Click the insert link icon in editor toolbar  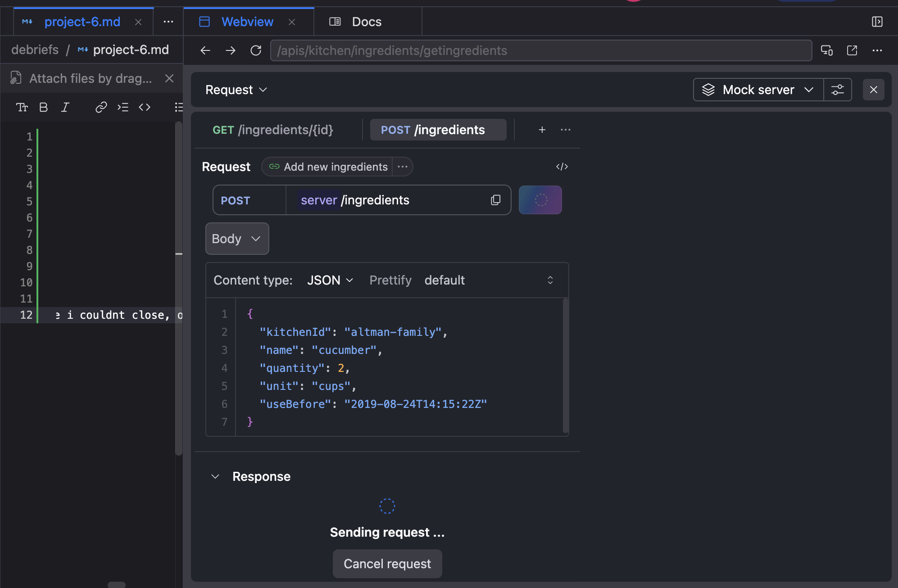[x=101, y=107]
